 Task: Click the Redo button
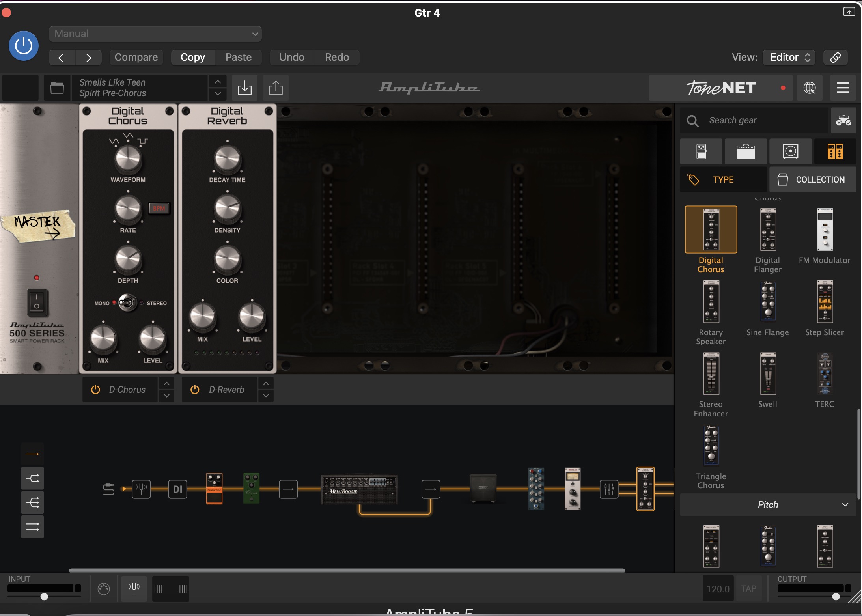point(337,57)
